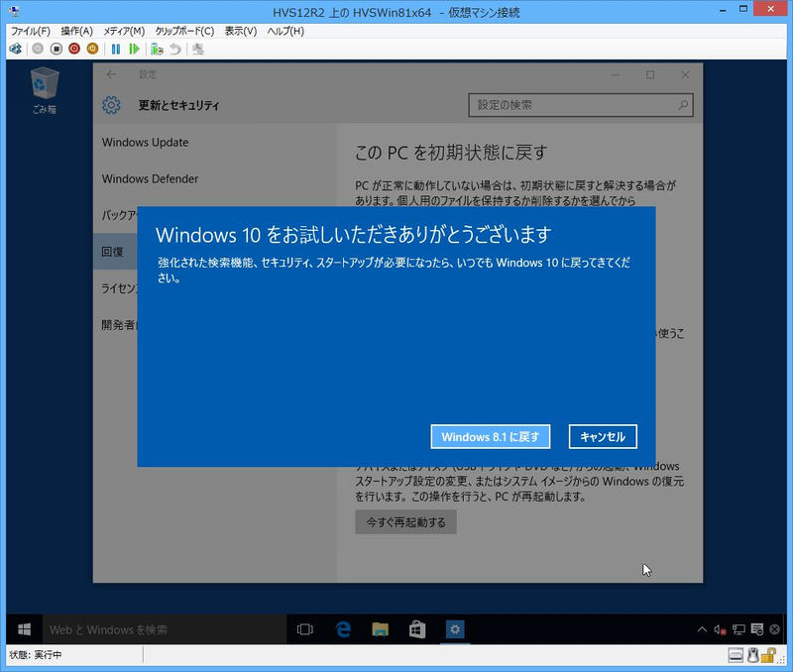Click the orange Save state toolbar icon

[92, 49]
